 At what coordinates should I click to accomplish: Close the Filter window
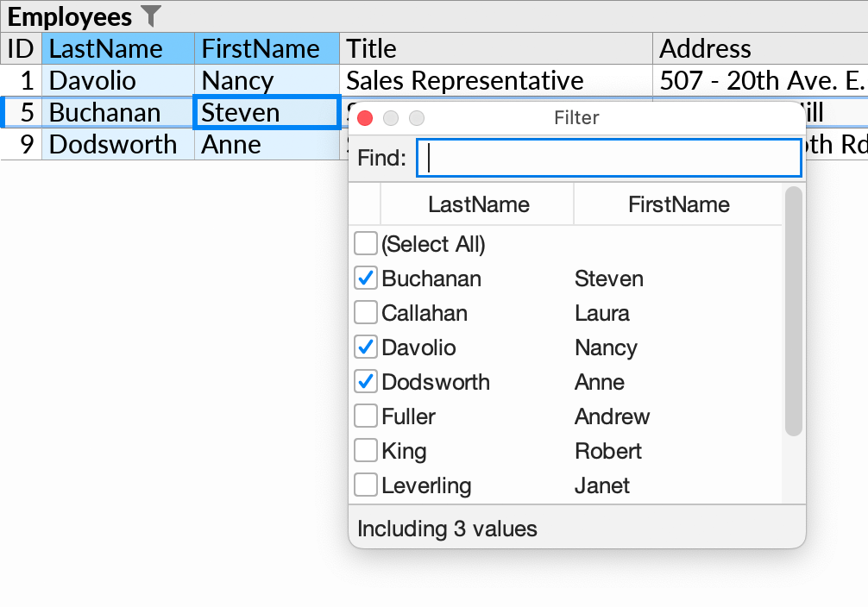(364, 118)
